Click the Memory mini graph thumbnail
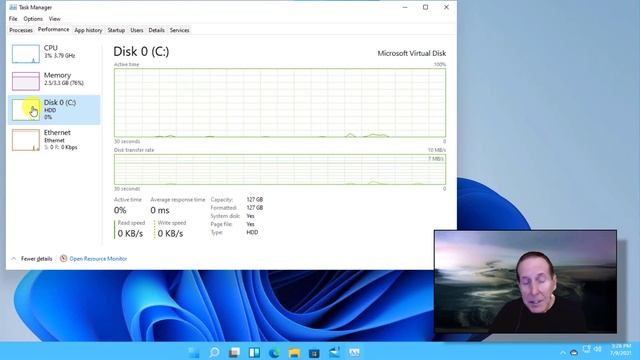The image size is (640, 360). [26, 81]
